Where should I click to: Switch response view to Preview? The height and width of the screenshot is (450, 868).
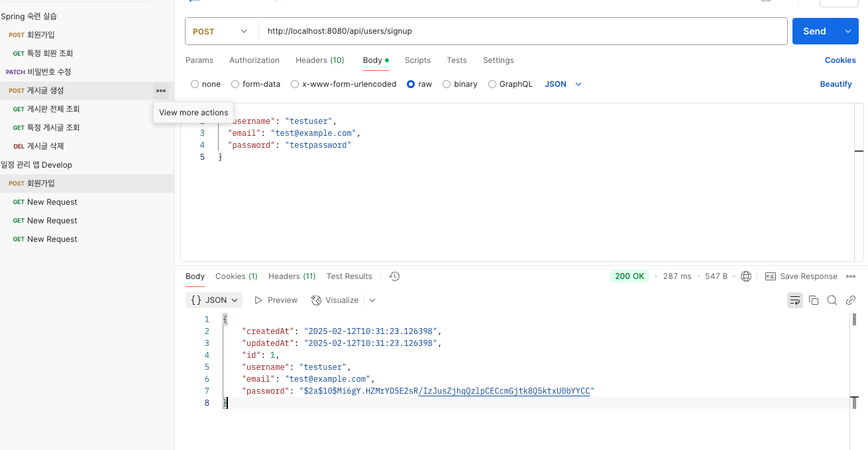(x=276, y=300)
